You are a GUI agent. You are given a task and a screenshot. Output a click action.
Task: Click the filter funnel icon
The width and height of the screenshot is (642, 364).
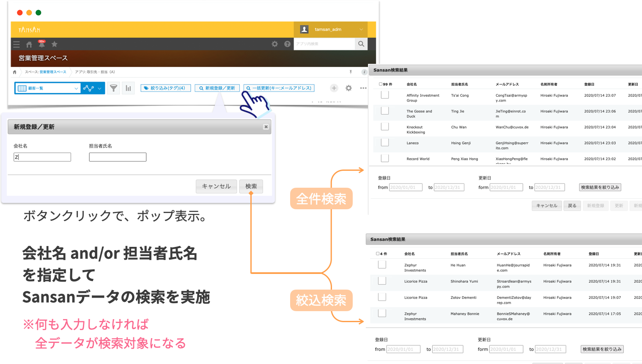click(114, 88)
